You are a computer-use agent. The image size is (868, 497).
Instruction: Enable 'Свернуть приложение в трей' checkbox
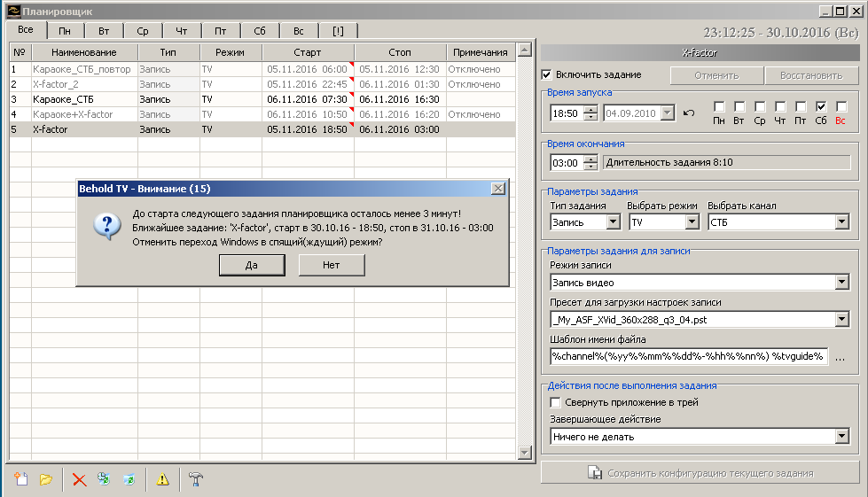[x=555, y=403]
